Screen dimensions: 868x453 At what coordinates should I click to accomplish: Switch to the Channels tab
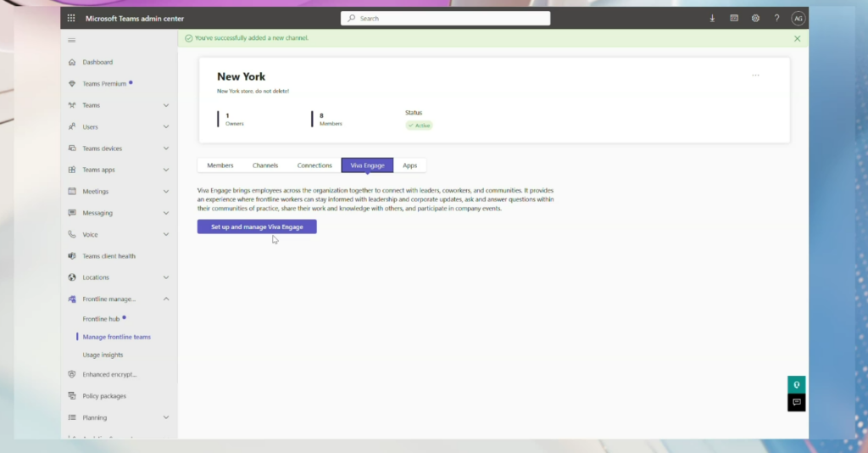[x=265, y=165]
